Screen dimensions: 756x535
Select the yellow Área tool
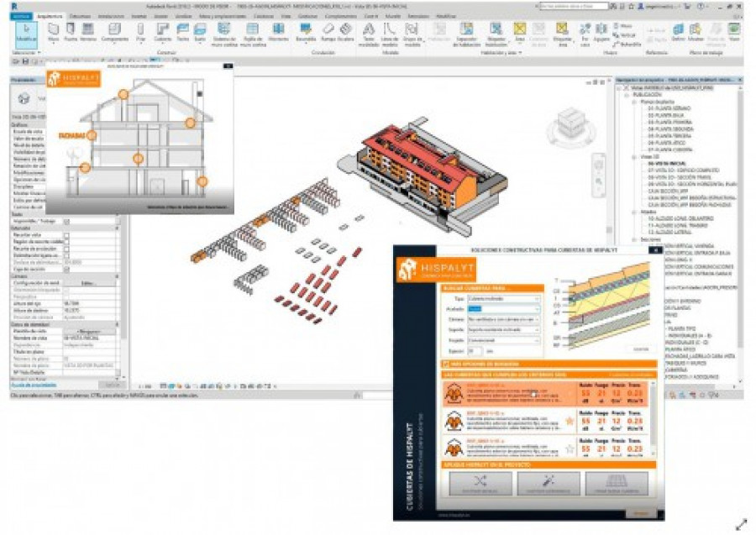coord(519,33)
